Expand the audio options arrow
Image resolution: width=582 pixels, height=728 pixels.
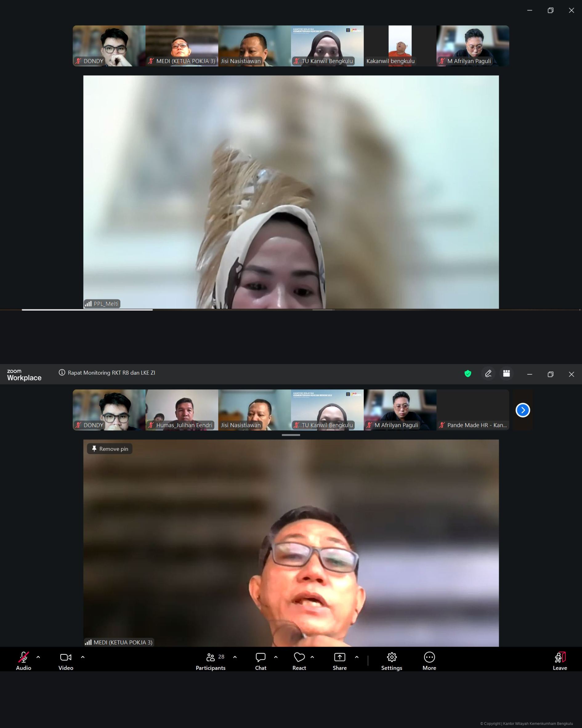pyautogui.click(x=38, y=657)
